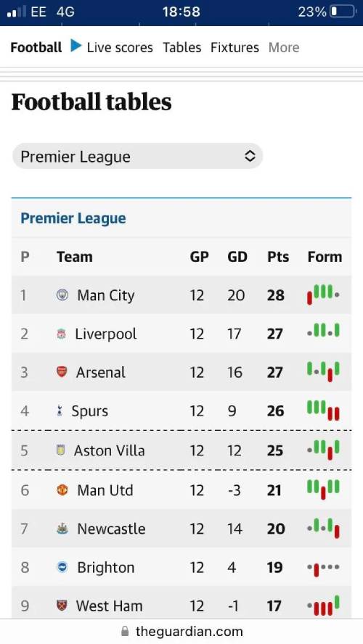Click the blue play arrow beside Football
The width and height of the screenshot is (363, 644).
(76, 46)
